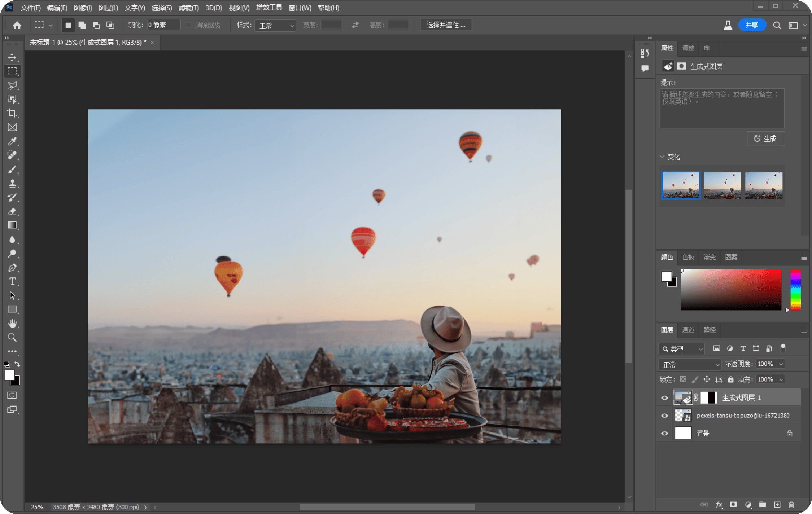
Task: Open the 填充 dropdown arrow
Action: [x=781, y=379]
